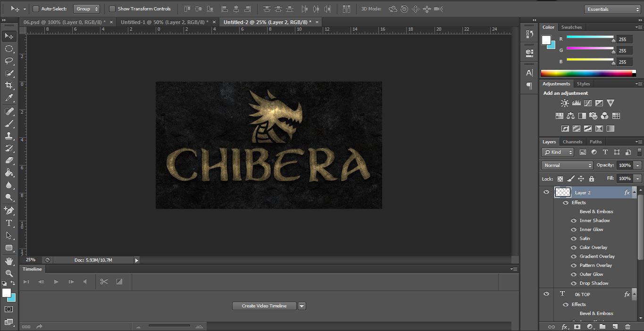Switch to 06.psd document tab
The image size is (644, 331).
point(65,22)
